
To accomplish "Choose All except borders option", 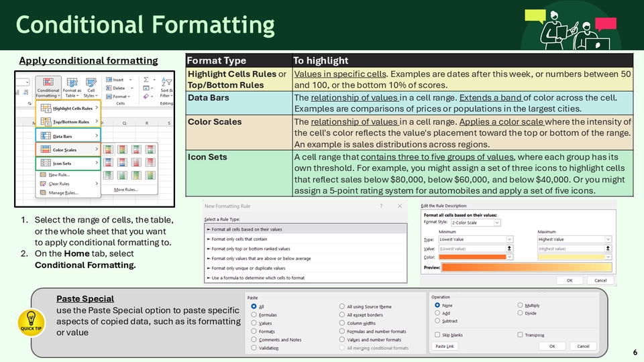I will pyautogui.click(x=341, y=315).
